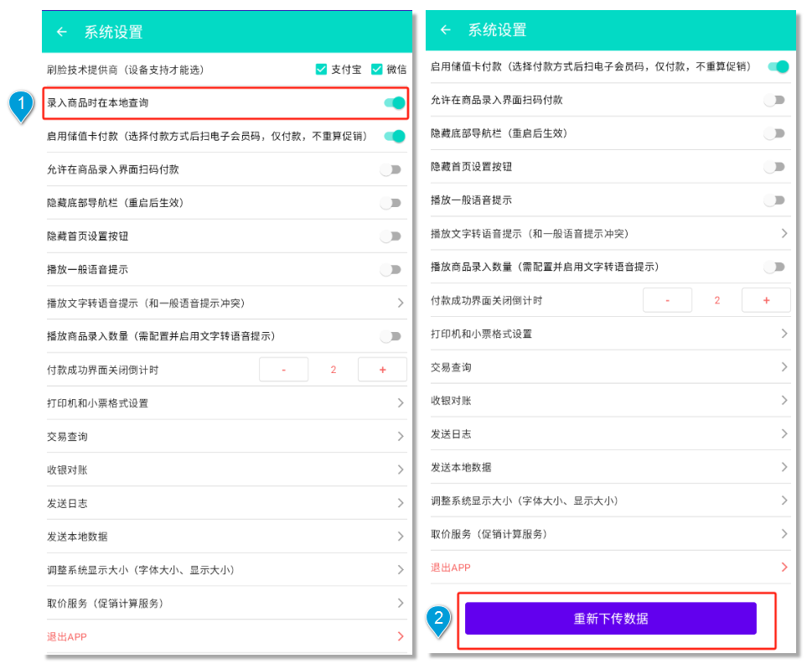Open 发送本地数据 chevron in left panel
Viewport: 812px width, 669px height.
coord(401,537)
